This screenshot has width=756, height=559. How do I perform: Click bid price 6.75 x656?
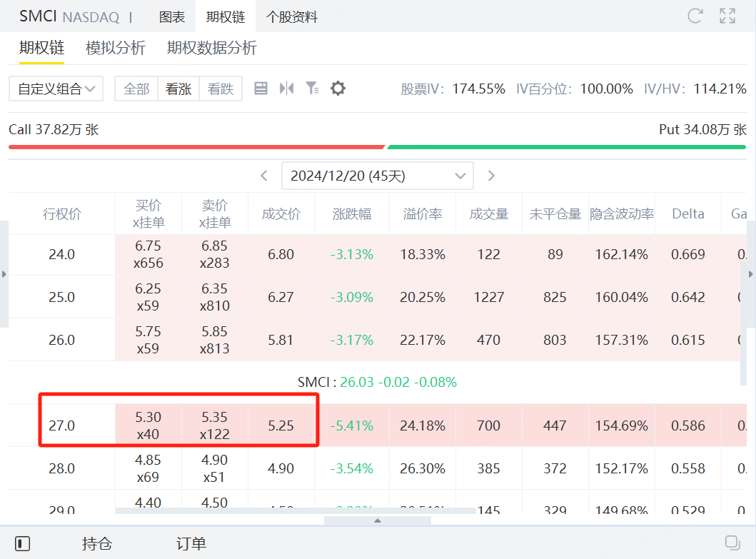tap(148, 254)
